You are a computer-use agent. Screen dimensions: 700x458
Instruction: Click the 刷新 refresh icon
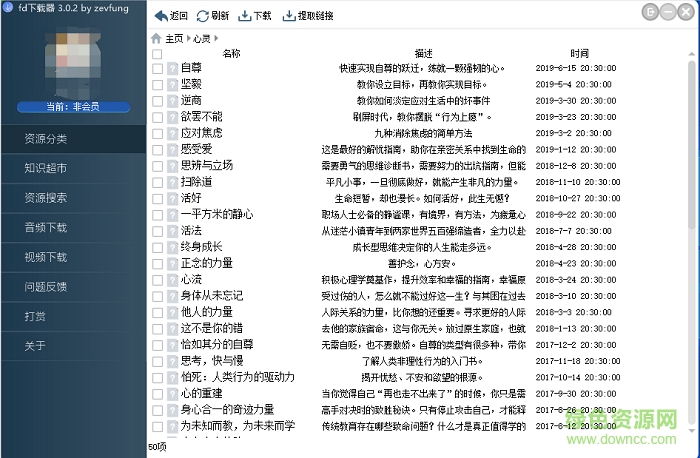pyautogui.click(x=203, y=16)
